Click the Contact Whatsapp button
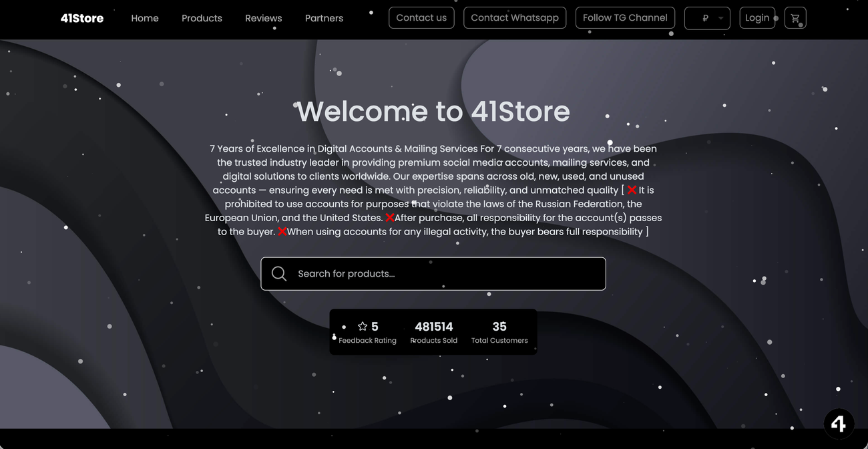868x449 pixels. click(x=515, y=18)
